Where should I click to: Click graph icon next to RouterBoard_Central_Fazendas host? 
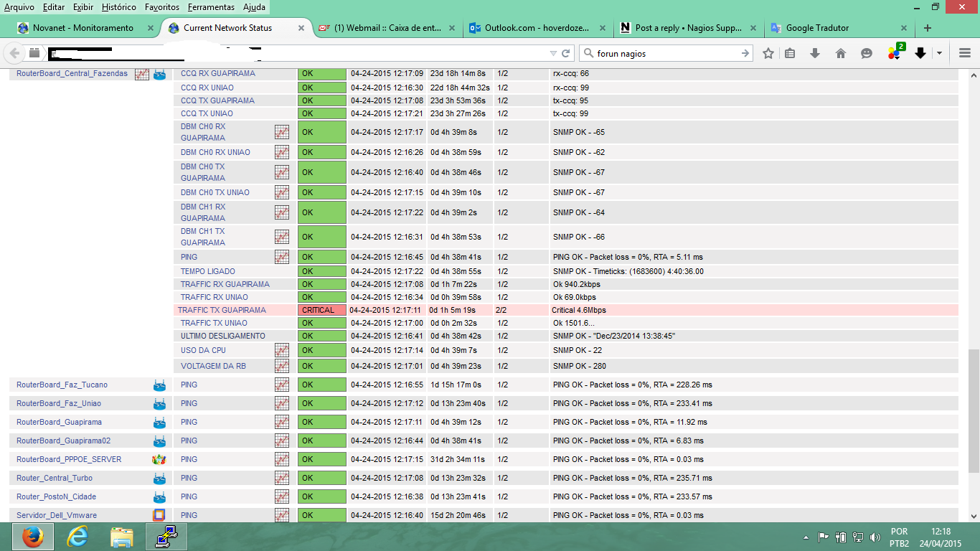click(x=142, y=74)
